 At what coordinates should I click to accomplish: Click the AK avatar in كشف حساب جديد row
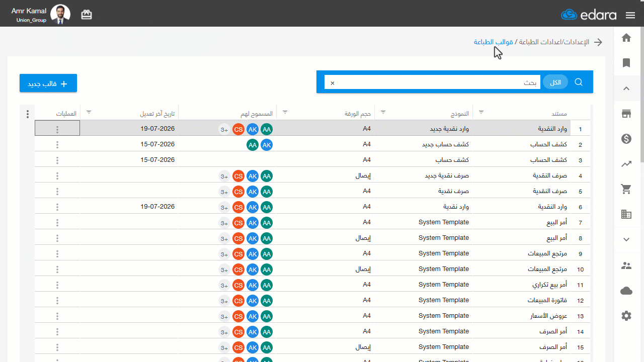click(x=267, y=145)
